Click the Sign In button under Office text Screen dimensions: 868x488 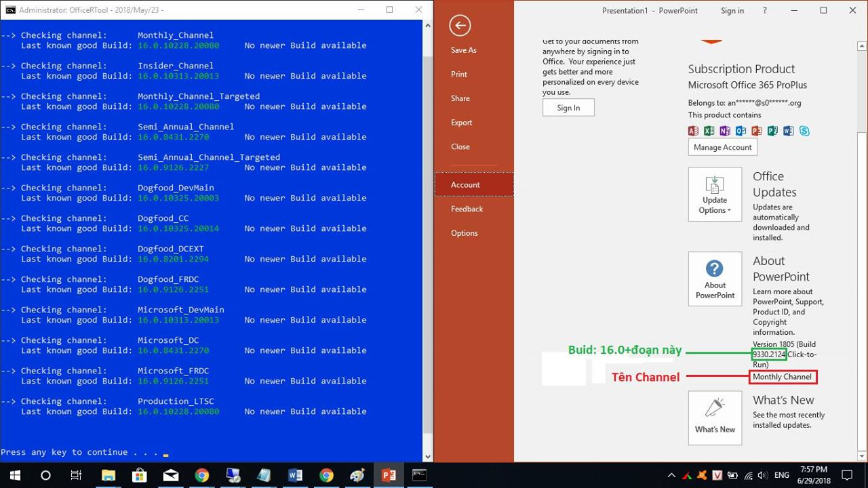(x=568, y=108)
